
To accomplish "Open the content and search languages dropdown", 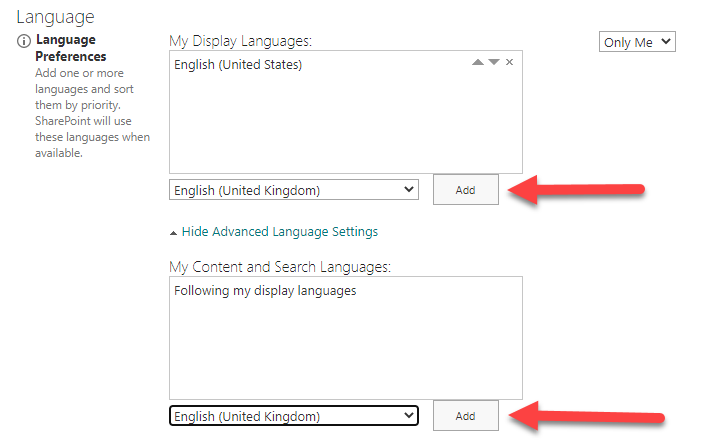I will point(293,416).
